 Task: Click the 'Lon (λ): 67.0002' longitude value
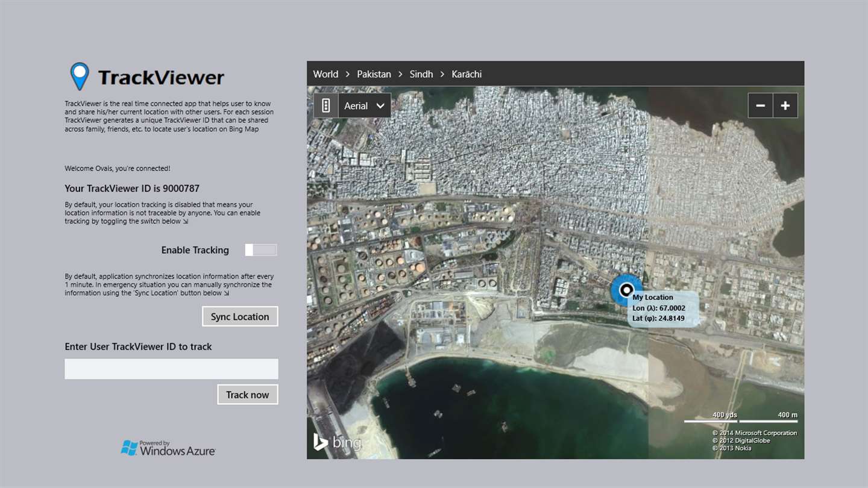tap(659, 308)
